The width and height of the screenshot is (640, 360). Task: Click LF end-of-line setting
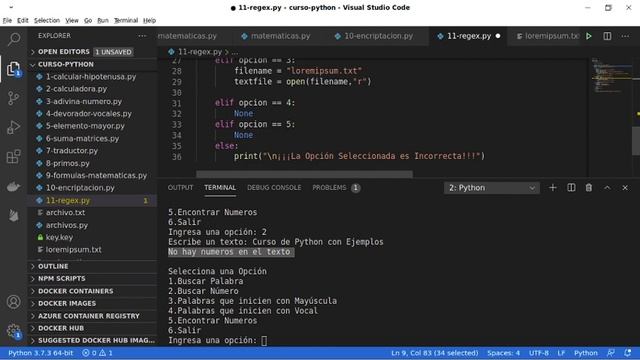click(x=561, y=353)
